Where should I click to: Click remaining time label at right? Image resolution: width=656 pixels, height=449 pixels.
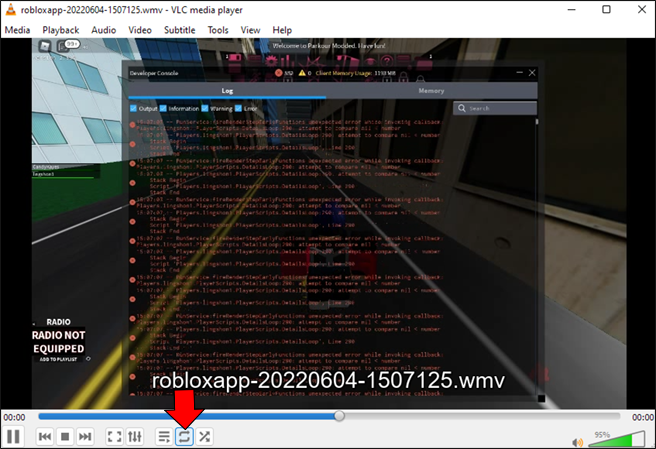[643, 417]
